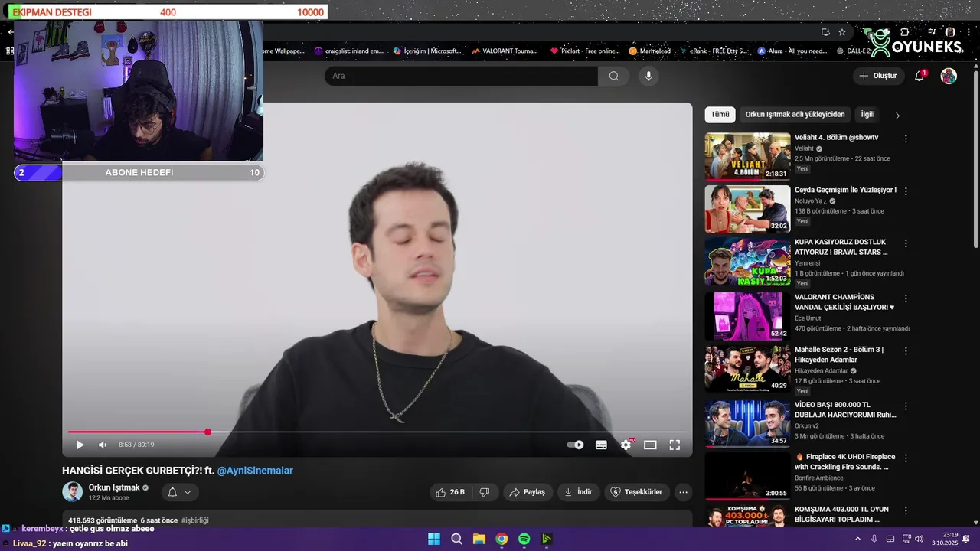
Task: Like the video with the 26 B thumbs up
Action: 451,492
